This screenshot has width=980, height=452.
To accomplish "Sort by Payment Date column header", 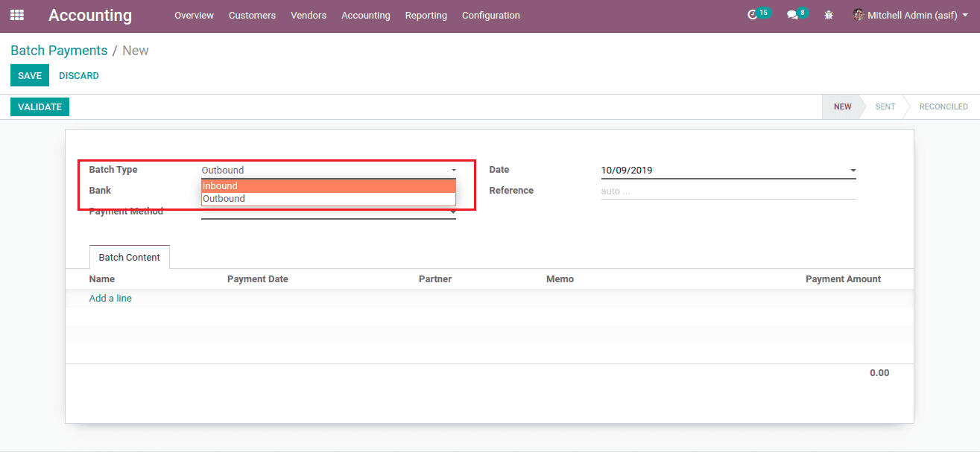I will 258,279.
